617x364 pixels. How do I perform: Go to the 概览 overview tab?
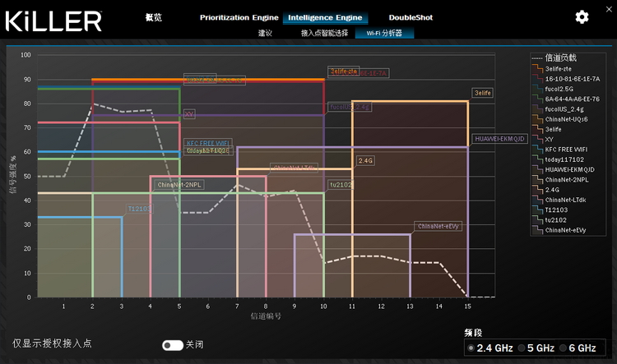(154, 17)
